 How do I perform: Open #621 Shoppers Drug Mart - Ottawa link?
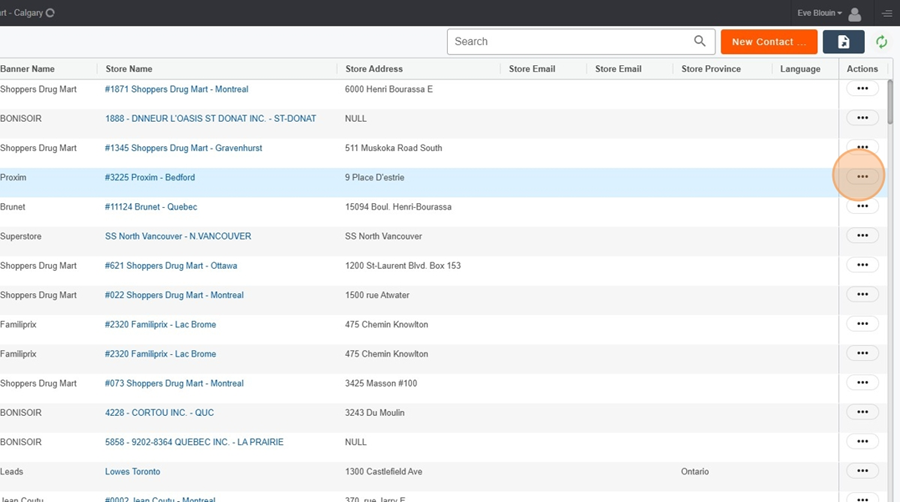[x=170, y=266]
